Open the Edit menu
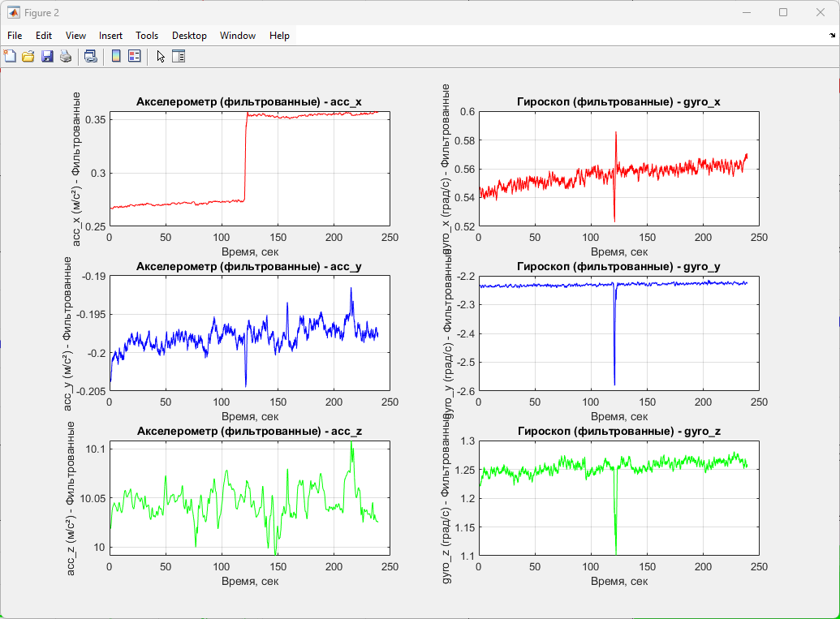 pos(43,36)
